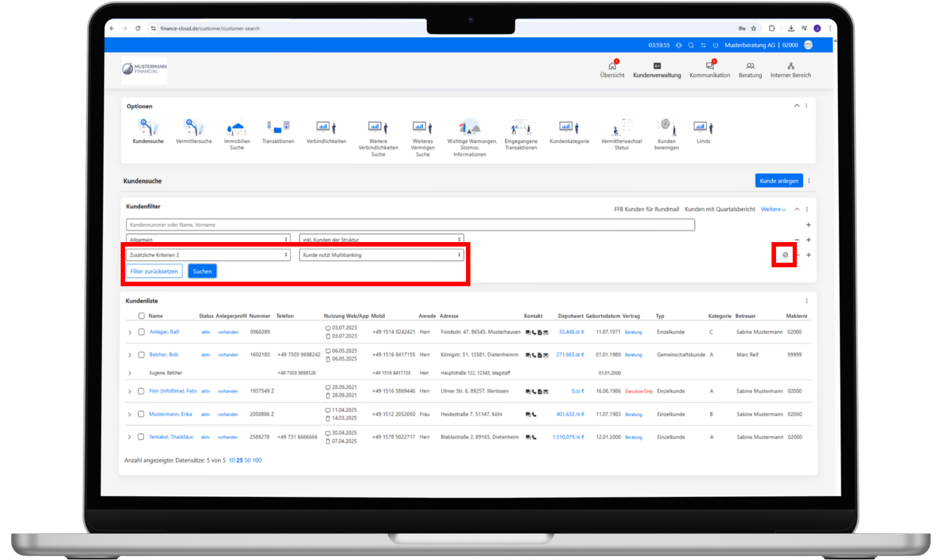Viewport: 941px width, 560px height.
Task: Click the circled checkmark icon in filter row
Action: click(x=785, y=255)
